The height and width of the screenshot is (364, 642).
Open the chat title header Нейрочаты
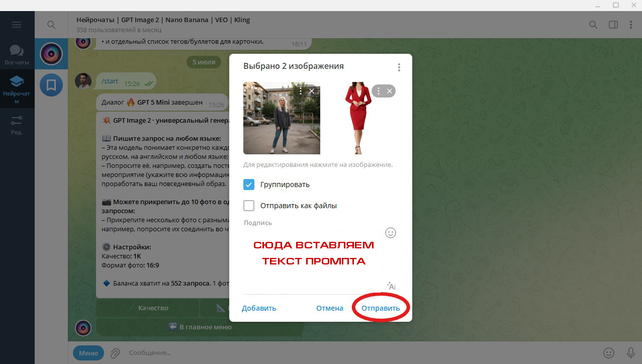click(x=163, y=20)
